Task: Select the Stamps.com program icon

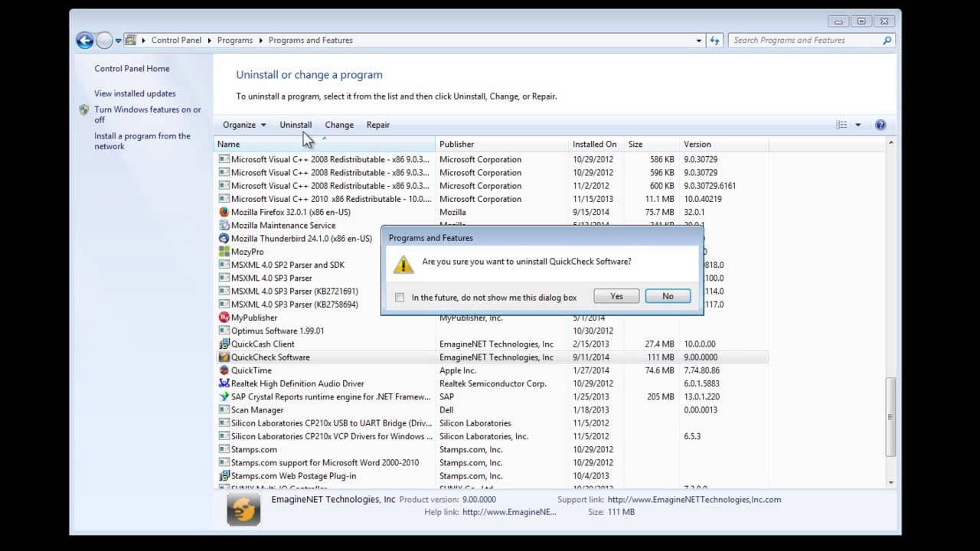Action: (224, 449)
